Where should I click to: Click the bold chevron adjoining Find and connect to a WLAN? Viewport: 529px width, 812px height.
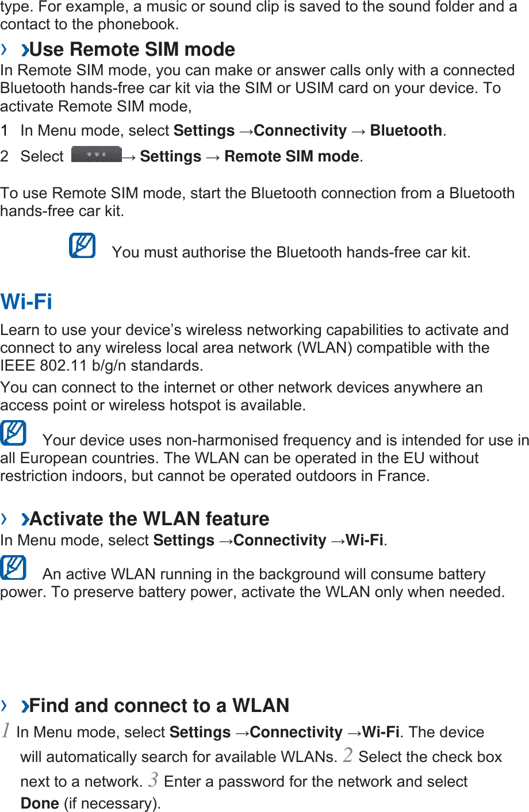[x=25, y=706]
